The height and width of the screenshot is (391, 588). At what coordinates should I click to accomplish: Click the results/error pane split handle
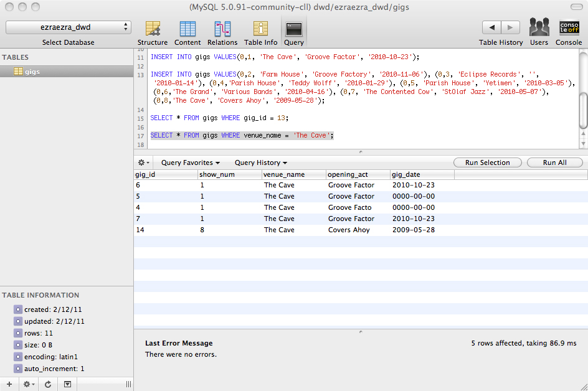[361, 332]
